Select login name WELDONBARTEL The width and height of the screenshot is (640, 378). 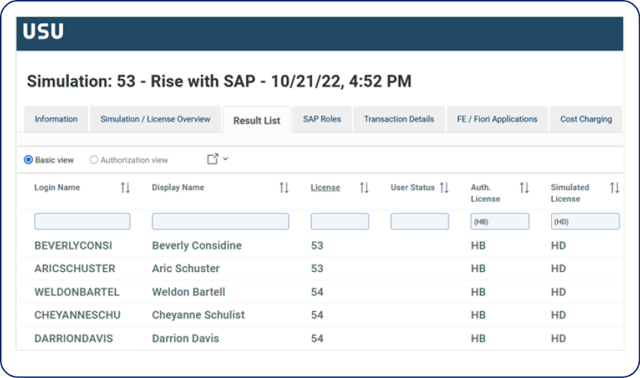point(77,292)
